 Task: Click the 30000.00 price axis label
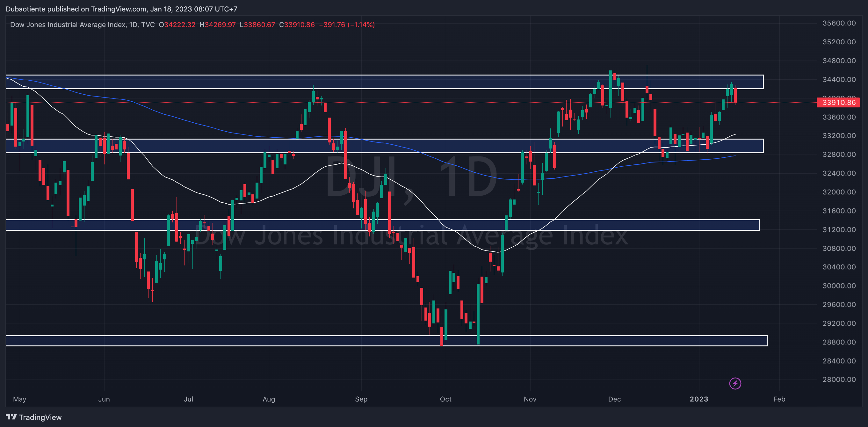pyautogui.click(x=839, y=286)
